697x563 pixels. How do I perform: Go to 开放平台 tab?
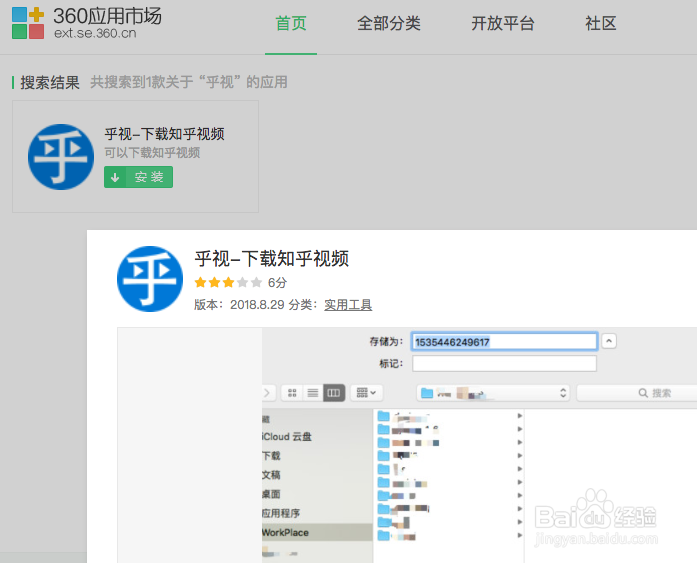click(x=503, y=24)
